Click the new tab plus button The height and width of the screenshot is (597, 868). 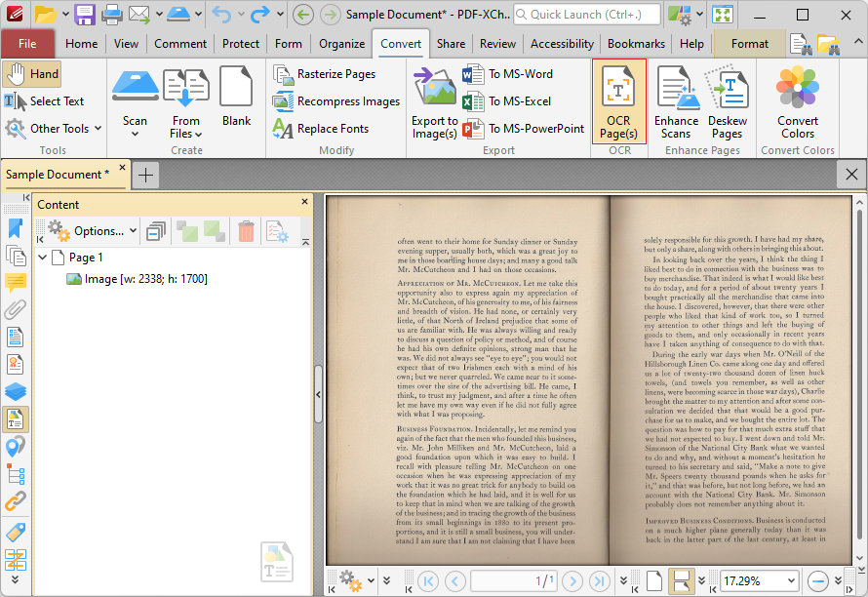click(145, 176)
